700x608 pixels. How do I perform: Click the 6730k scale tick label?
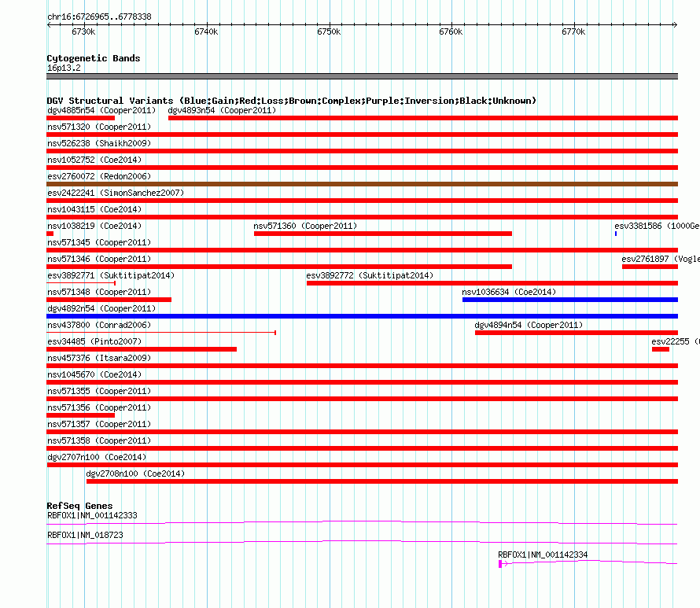point(83,31)
